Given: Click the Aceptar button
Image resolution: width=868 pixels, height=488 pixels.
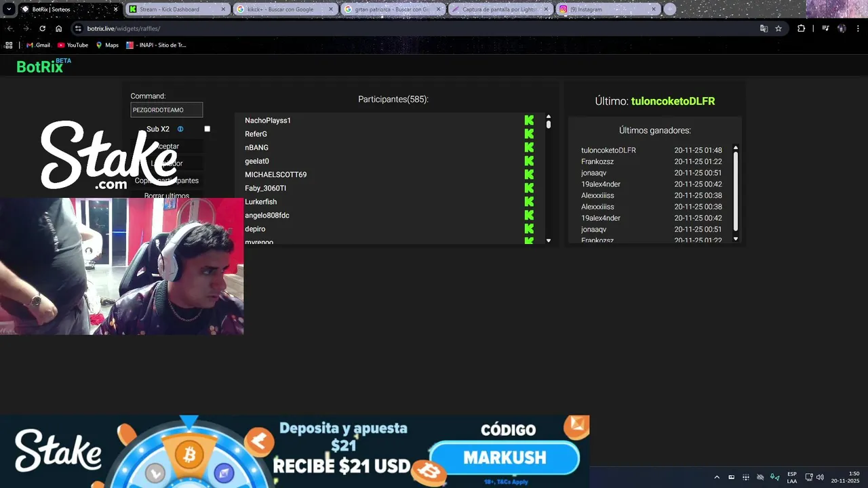Looking at the screenshot, I should (x=166, y=146).
